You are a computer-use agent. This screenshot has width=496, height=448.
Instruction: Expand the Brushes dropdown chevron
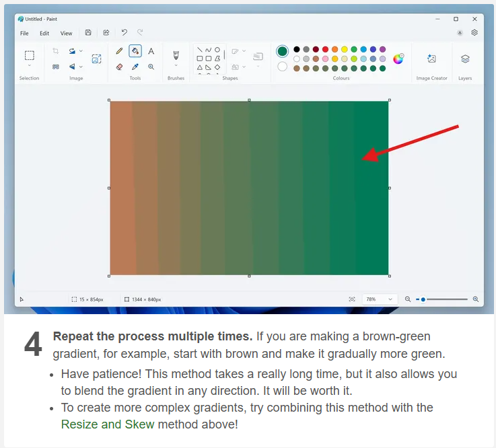tap(176, 65)
